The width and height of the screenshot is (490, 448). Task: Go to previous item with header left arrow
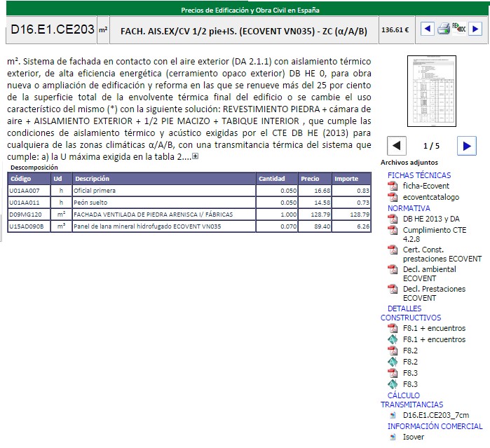(x=427, y=29)
